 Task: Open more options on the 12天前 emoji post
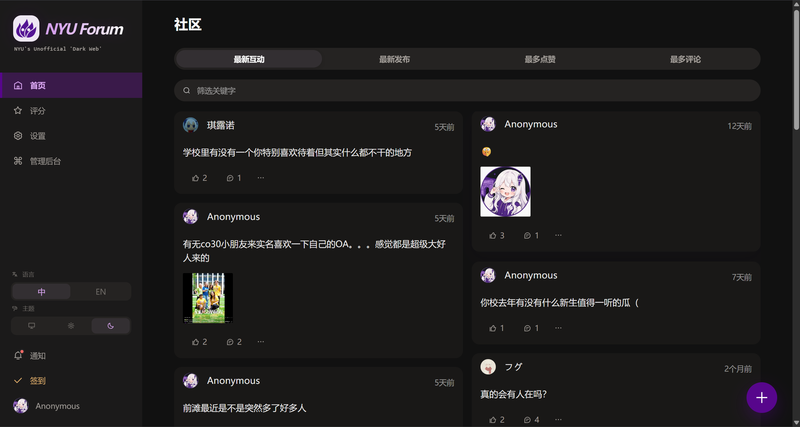[x=558, y=235]
